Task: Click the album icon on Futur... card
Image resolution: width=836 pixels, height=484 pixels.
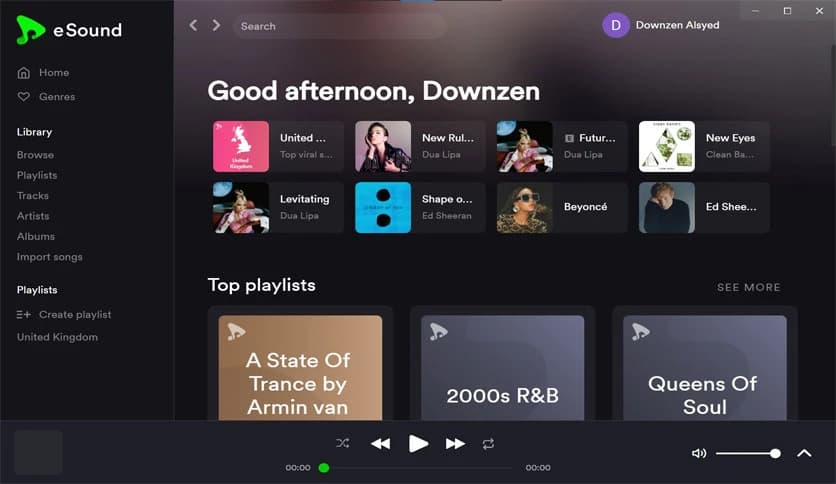Action: (x=569, y=138)
